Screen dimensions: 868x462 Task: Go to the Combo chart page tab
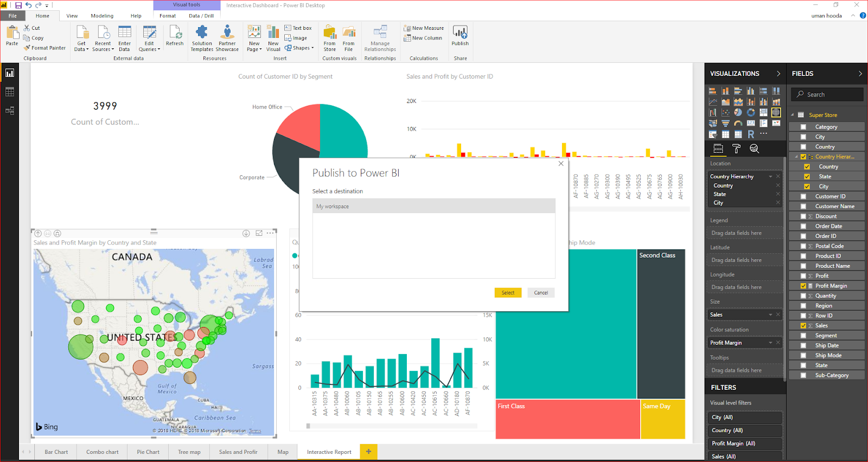point(102,452)
